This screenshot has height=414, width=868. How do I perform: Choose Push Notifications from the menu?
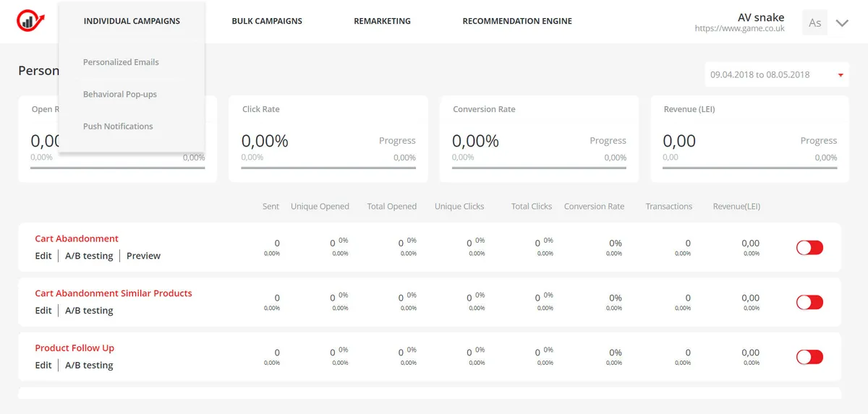pos(118,126)
